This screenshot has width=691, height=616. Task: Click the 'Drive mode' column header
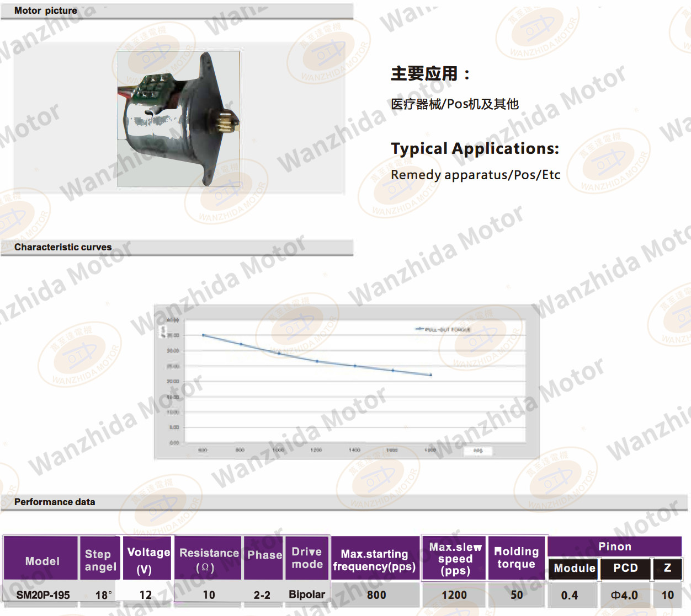tap(307, 558)
